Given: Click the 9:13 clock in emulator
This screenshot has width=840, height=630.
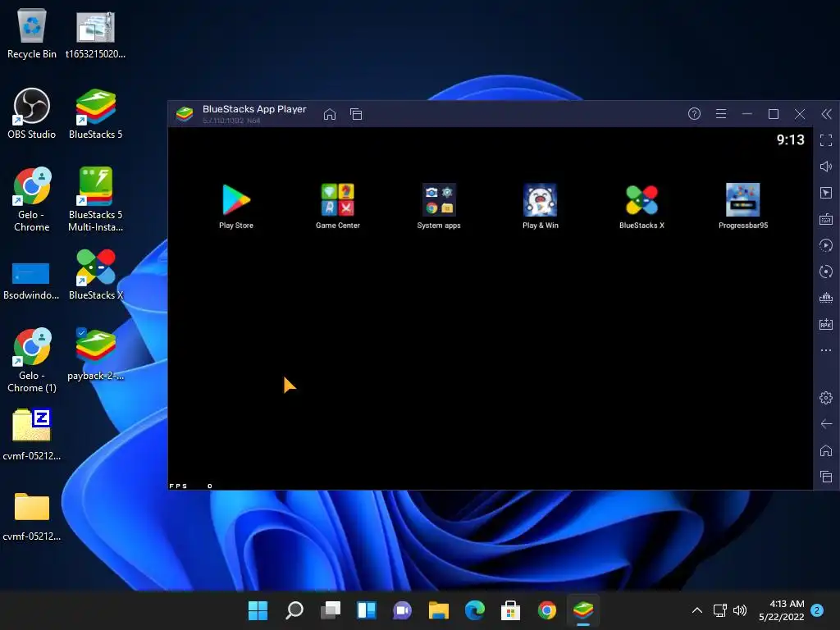Looking at the screenshot, I should (790, 139).
